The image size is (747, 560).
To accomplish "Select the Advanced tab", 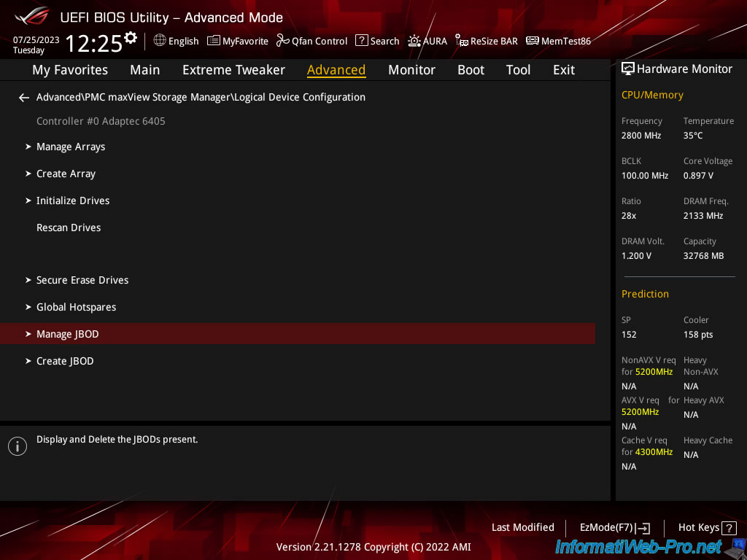I will (x=336, y=70).
